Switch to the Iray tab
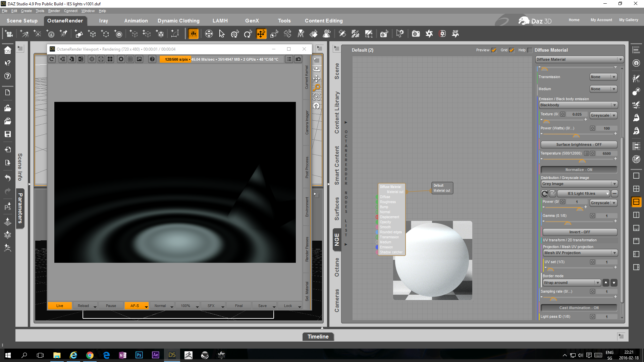 click(103, 21)
